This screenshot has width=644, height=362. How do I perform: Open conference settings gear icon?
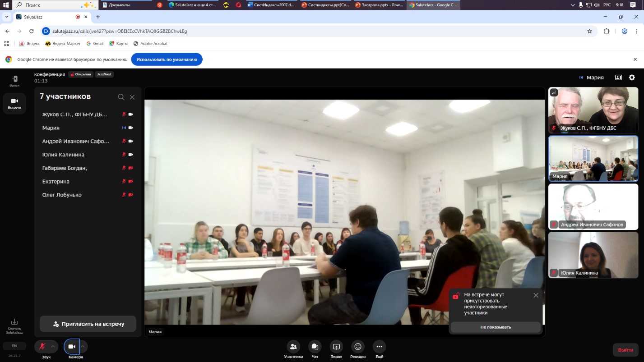[632, 78]
